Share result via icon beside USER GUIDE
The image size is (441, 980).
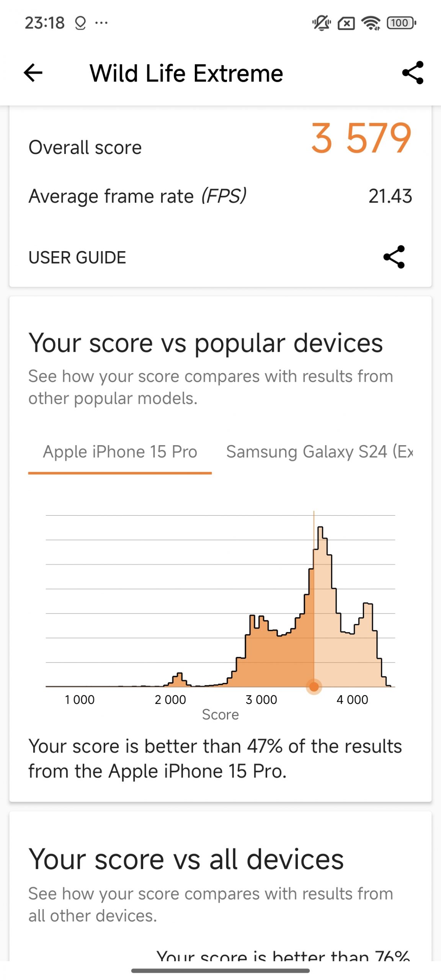394,257
